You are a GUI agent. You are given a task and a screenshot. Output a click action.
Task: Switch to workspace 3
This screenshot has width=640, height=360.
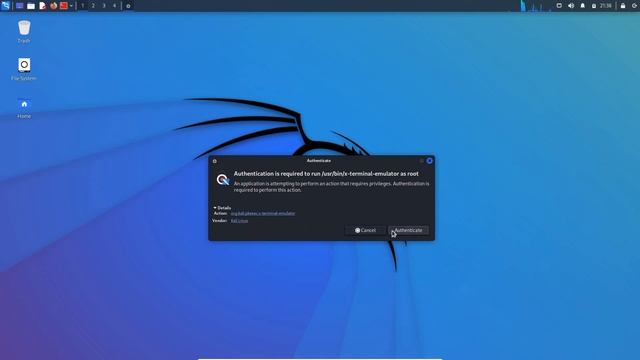(104, 6)
